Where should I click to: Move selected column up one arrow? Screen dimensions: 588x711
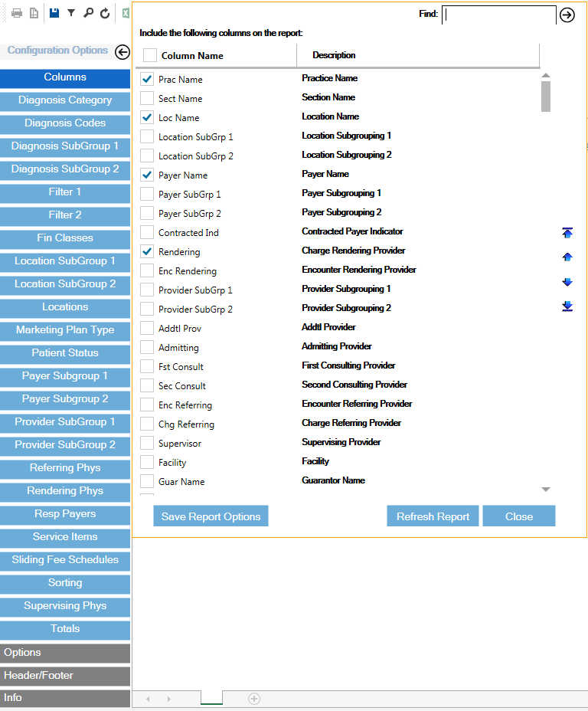pos(567,257)
